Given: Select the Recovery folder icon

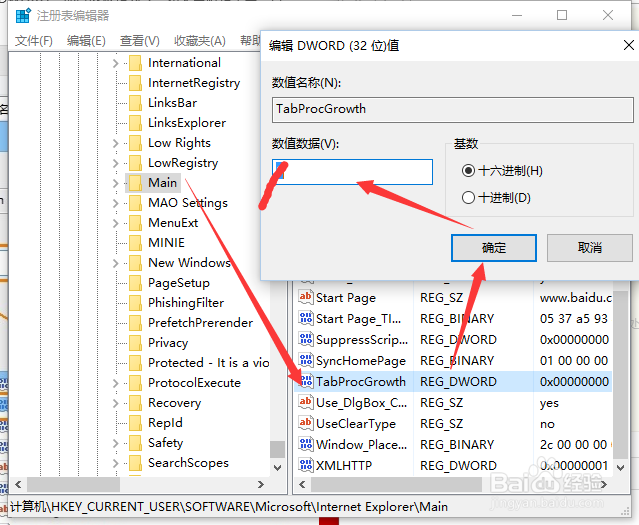Looking at the screenshot, I should tap(135, 402).
